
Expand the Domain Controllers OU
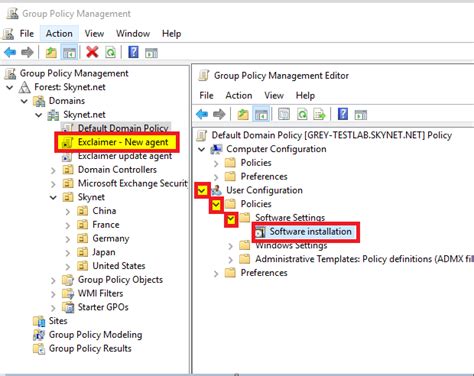(53, 170)
